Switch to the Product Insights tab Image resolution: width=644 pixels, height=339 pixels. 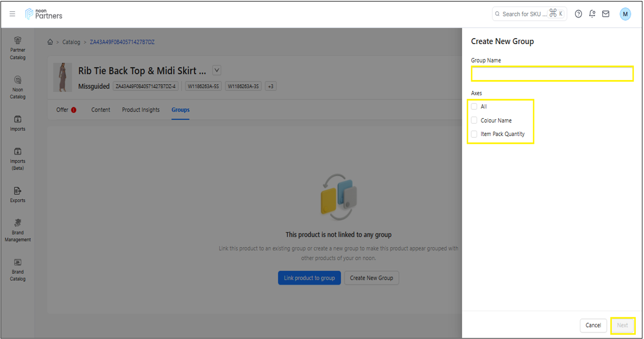(141, 110)
